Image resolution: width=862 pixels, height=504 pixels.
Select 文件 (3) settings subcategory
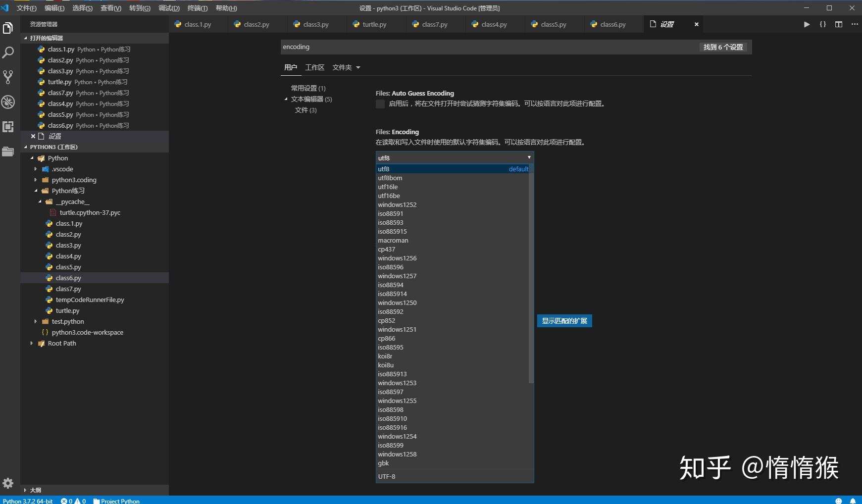pos(305,110)
